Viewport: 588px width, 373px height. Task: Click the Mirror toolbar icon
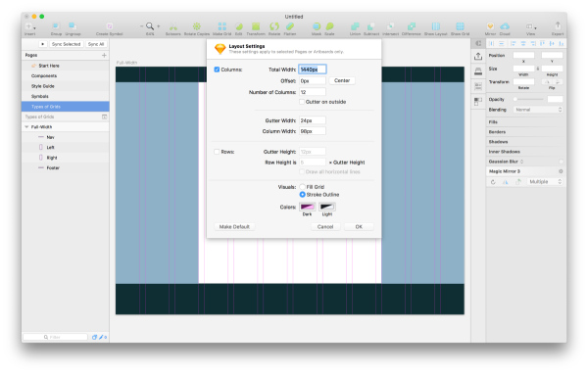[490, 25]
